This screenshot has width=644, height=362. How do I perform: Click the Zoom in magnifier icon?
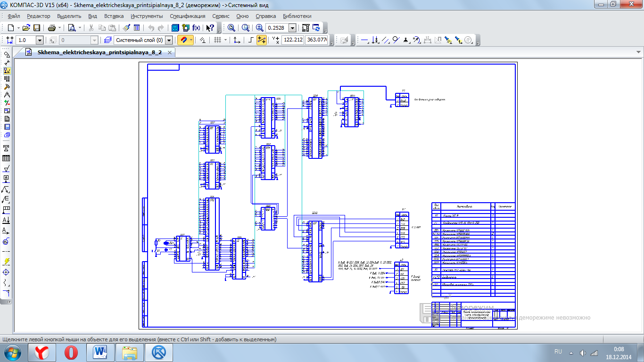259,28
